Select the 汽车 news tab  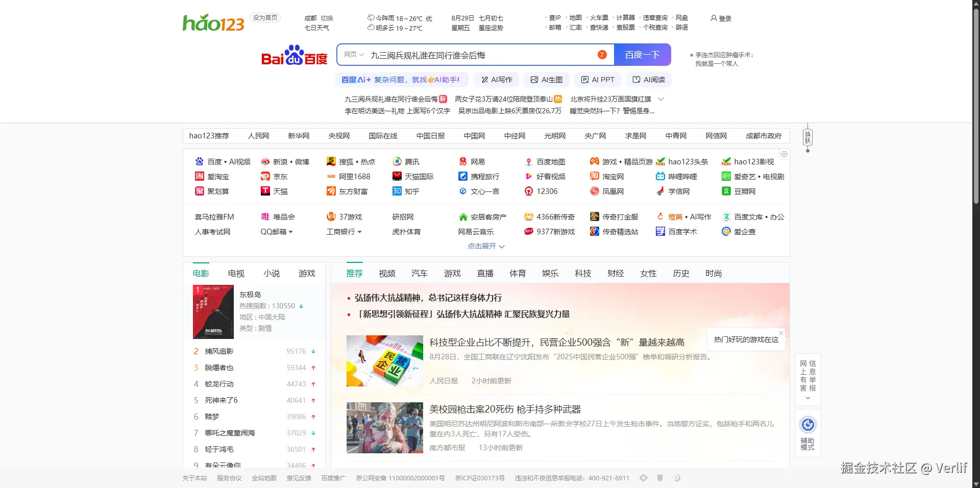coord(420,274)
